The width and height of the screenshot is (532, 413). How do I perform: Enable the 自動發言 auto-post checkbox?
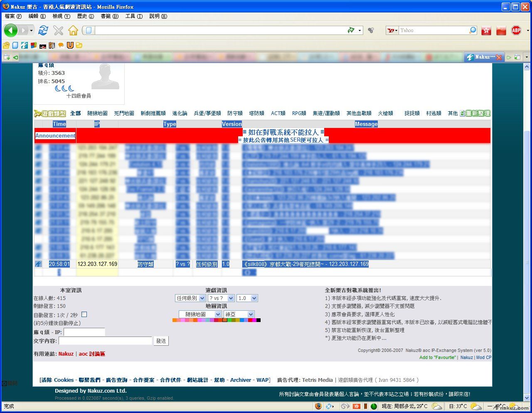pyautogui.click(x=84, y=315)
